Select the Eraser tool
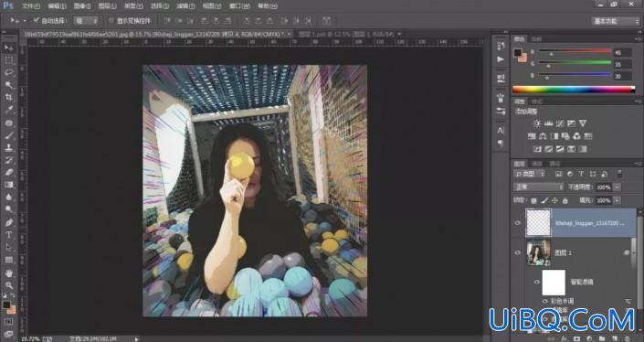The image size is (644, 342). tap(8, 172)
